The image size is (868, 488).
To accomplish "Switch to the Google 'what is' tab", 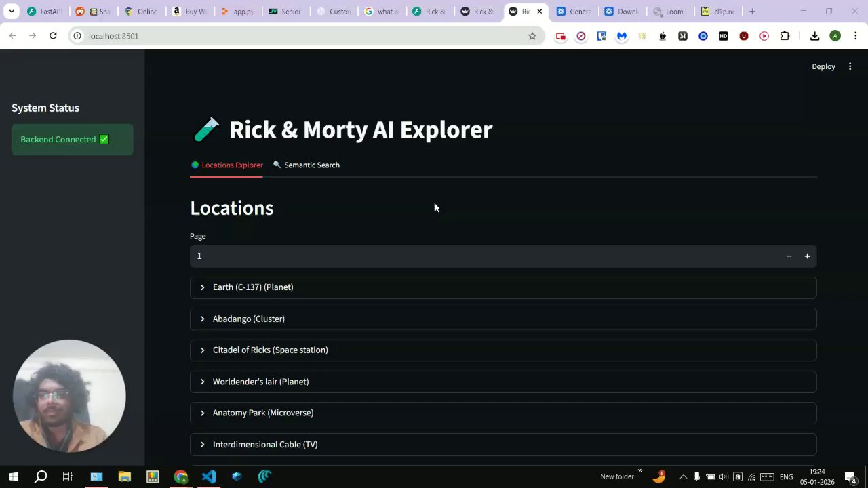I will click(x=382, y=12).
